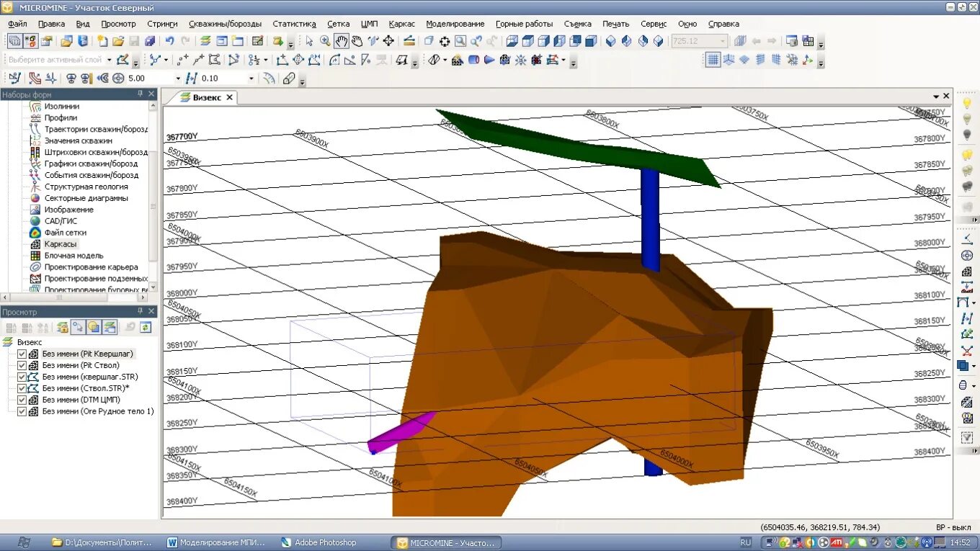Click the solid shaded cube view icon
980x551 pixels.
[x=592, y=41]
